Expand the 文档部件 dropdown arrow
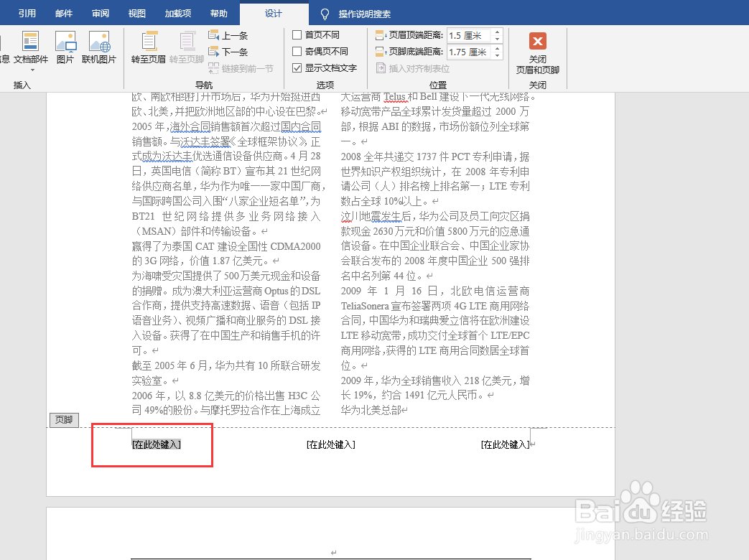Screen dimensions: 749x560 [32, 70]
